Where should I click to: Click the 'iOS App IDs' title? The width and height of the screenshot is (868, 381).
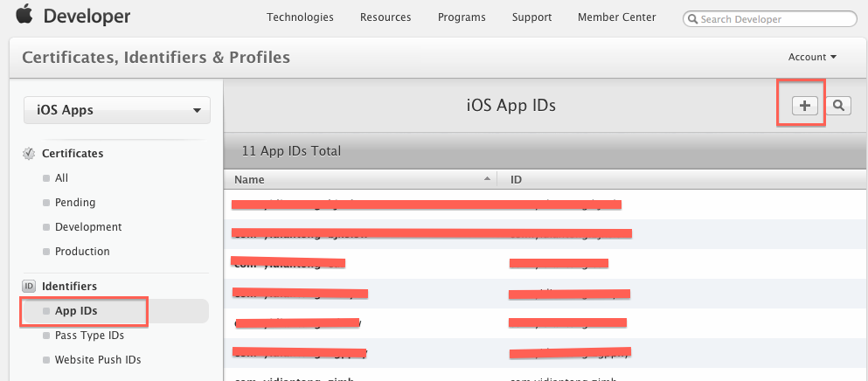[x=511, y=105]
